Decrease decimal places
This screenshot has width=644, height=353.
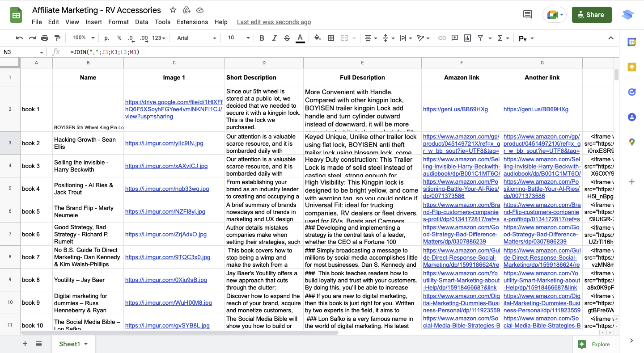pyautogui.click(x=131, y=38)
